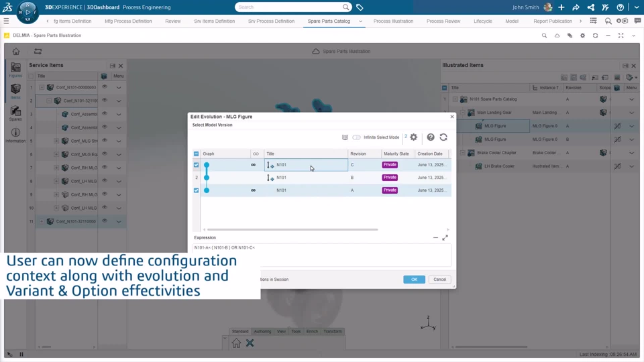Screen dimensions: 644x362
Task: Uncheck the N101 revision A checkbox
Action: [x=197, y=190]
